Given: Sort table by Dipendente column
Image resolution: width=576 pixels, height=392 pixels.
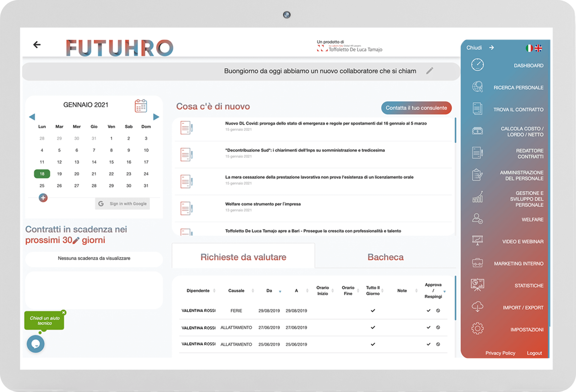Looking at the screenshot, I should click(214, 291).
